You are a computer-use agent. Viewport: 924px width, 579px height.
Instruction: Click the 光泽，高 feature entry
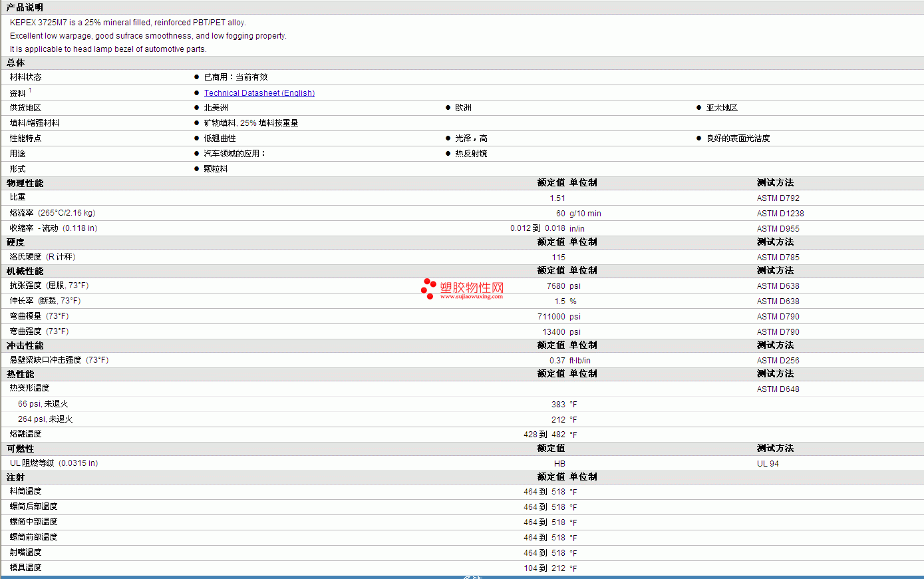471,138
